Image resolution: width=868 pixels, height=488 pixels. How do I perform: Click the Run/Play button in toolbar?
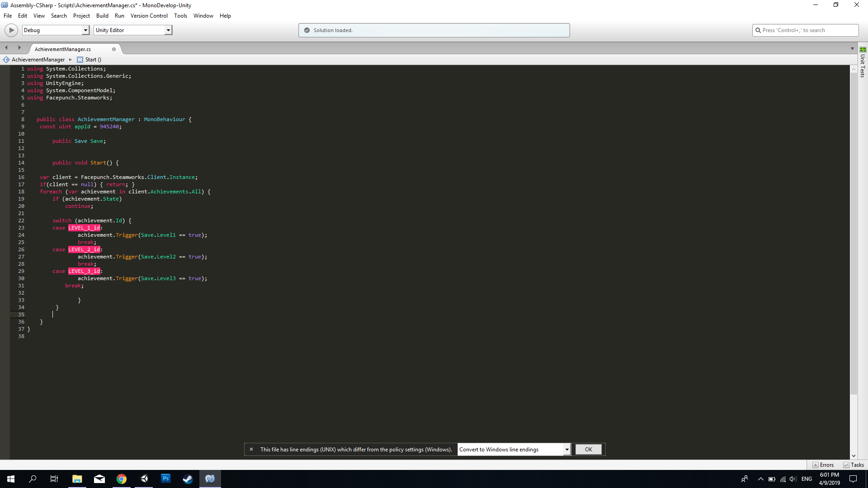[11, 30]
